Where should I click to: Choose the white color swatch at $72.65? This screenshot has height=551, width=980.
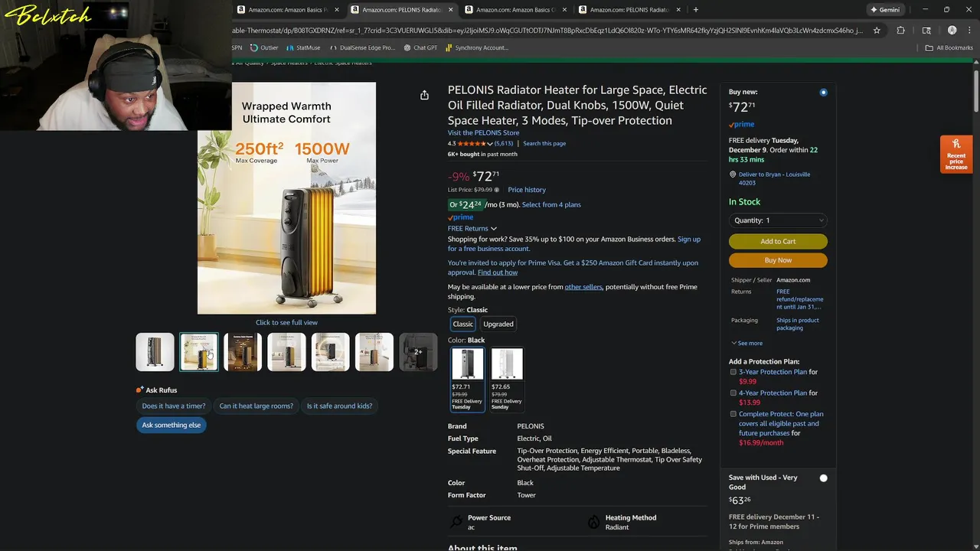coord(507,380)
